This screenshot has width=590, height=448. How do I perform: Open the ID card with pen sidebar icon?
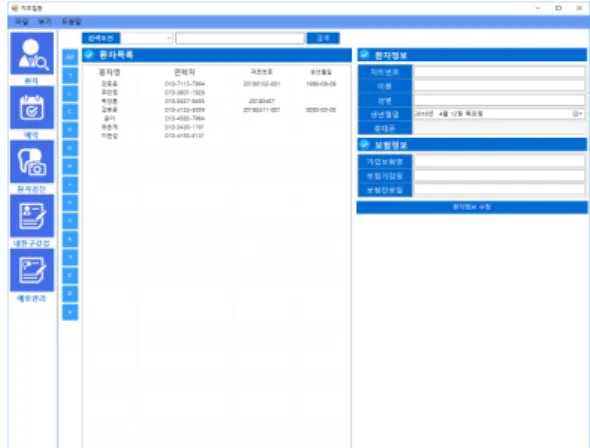pos(32,216)
